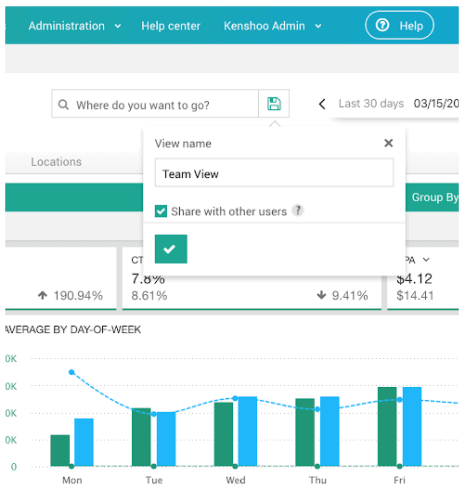Click the save view floppy disk icon
Screen dimensions: 472x493
[x=274, y=104]
